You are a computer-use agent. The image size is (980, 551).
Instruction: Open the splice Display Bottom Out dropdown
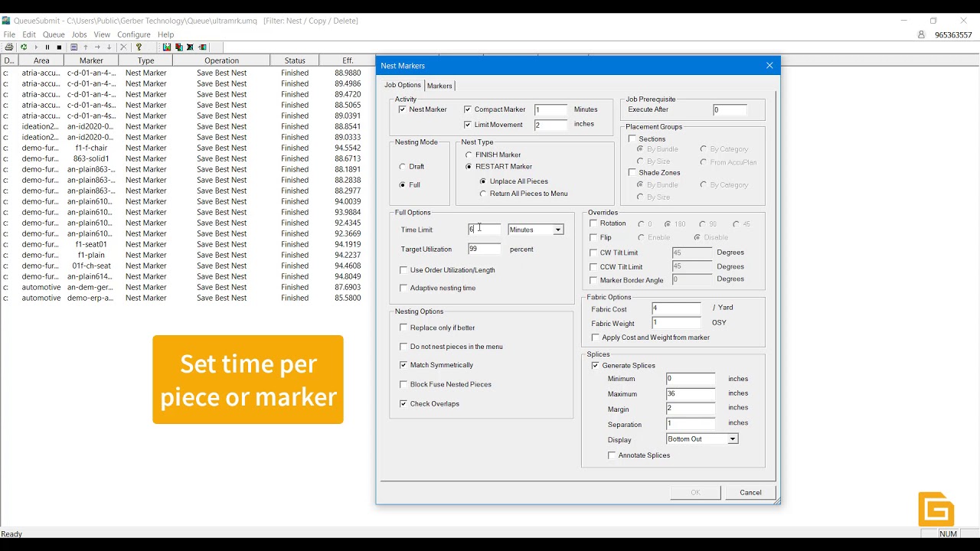pos(733,439)
